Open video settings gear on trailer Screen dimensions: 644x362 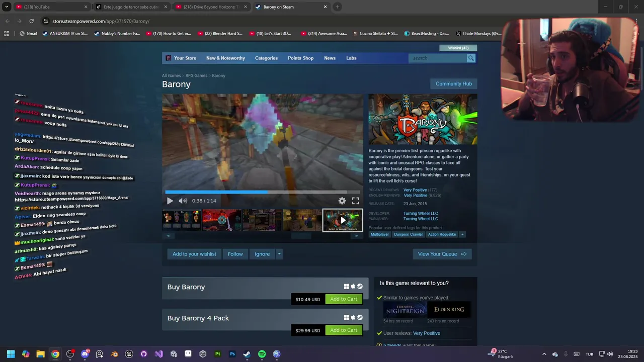point(342,201)
